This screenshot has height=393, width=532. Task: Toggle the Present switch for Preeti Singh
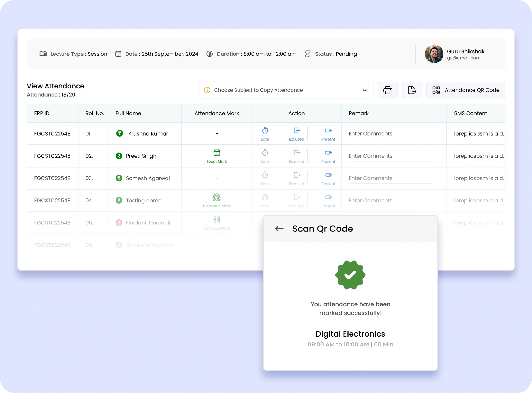pos(328,153)
